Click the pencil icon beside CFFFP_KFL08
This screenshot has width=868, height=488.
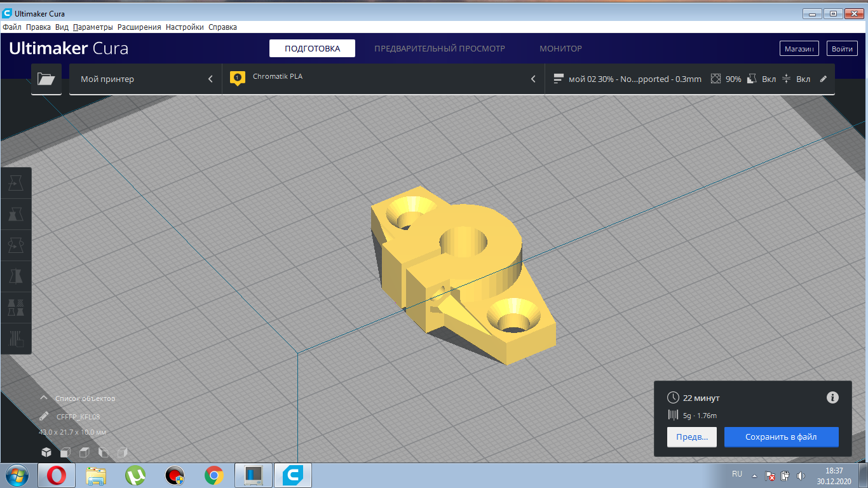44,417
